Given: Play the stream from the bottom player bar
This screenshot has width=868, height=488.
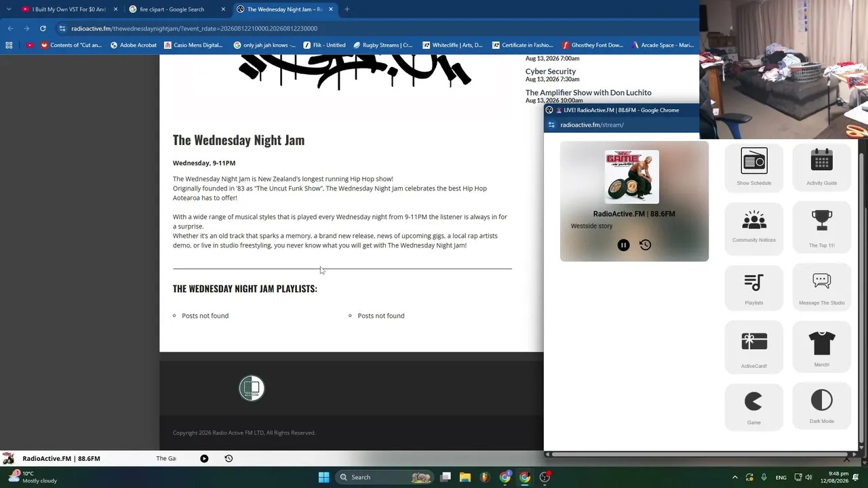Looking at the screenshot, I should [x=204, y=459].
